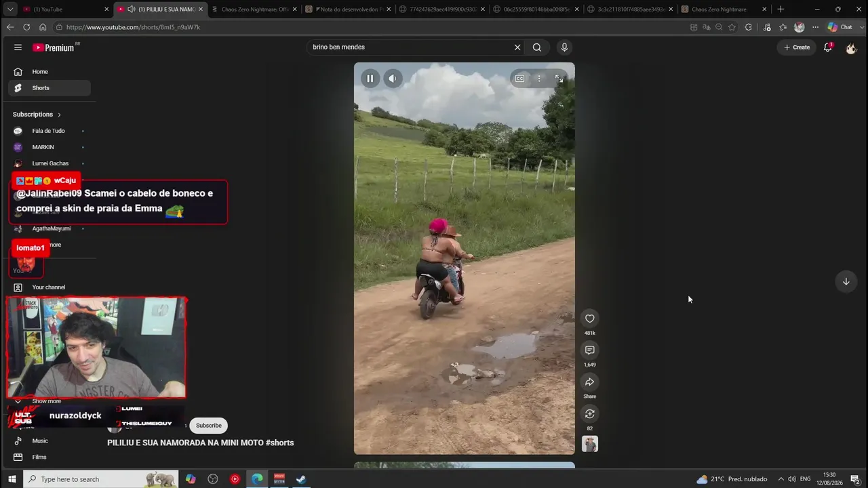Open the taskbar clock and calendar
The image size is (868, 488).
point(830,479)
